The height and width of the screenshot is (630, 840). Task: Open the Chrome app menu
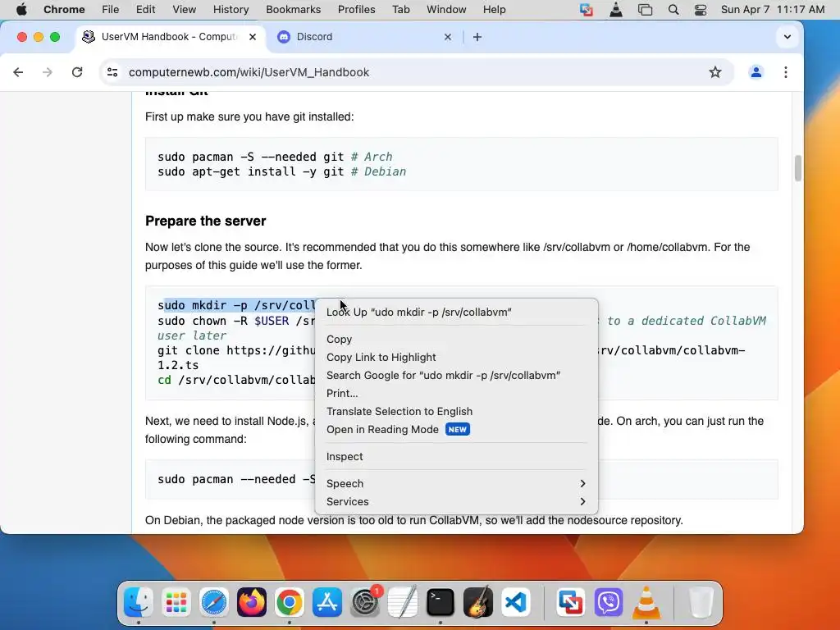[64, 10]
